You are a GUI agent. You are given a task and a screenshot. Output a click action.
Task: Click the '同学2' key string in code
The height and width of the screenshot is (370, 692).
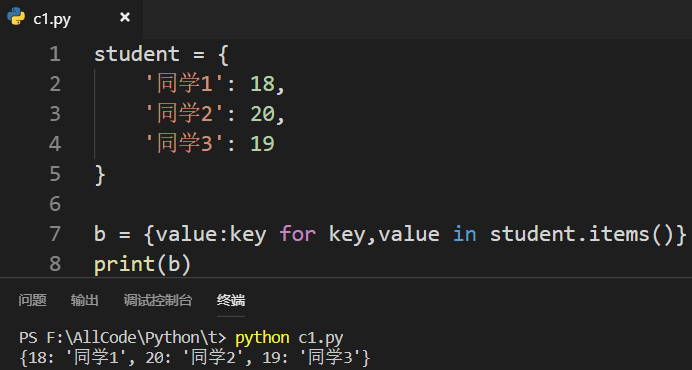(x=185, y=113)
